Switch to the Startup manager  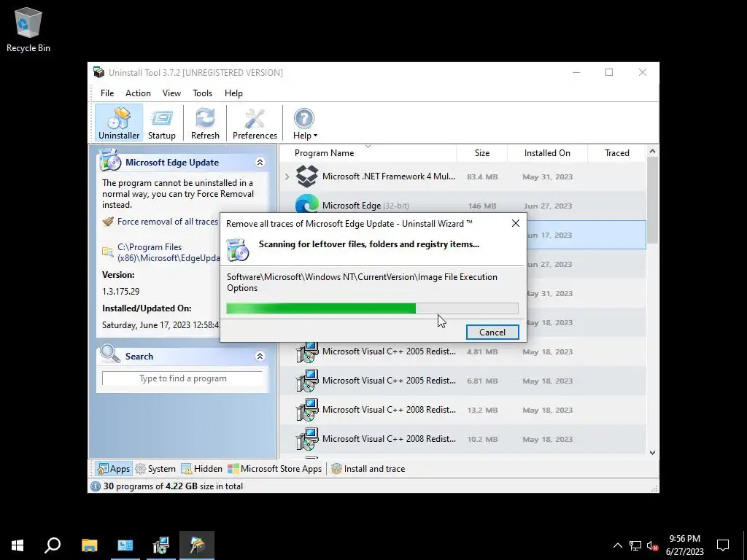(x=161, y=123)
